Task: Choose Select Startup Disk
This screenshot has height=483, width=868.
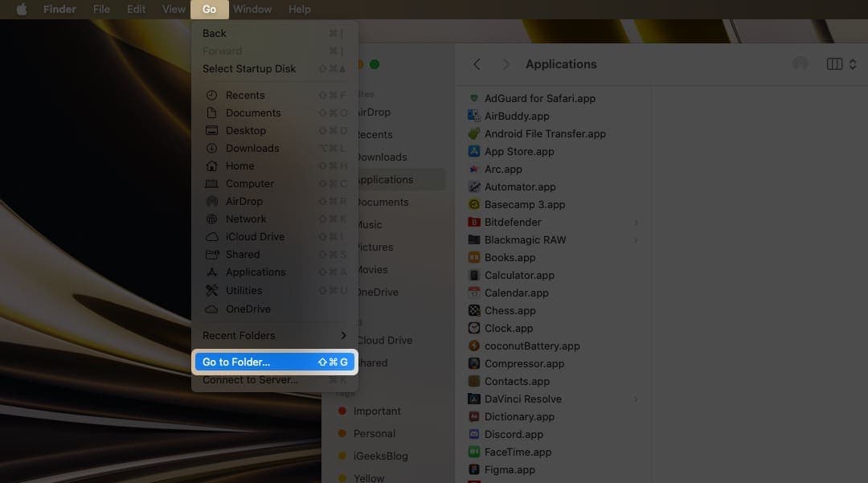Action: click(x=275, y=68)
